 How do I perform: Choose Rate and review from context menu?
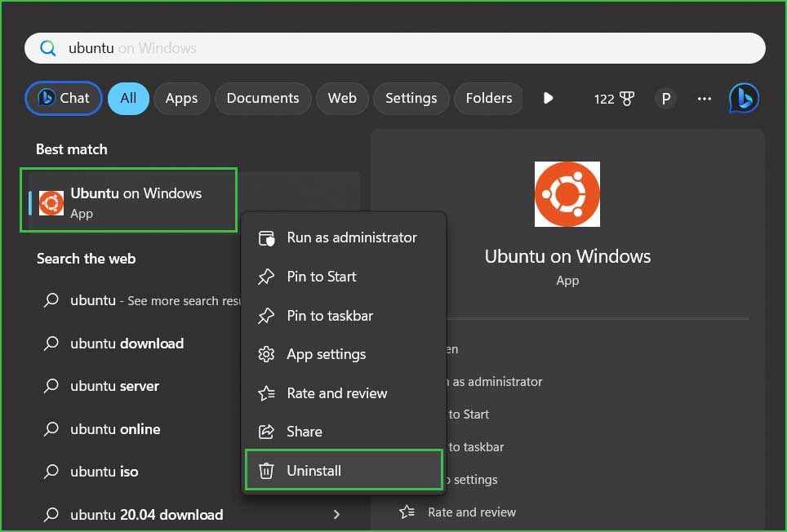coord(344,393)
